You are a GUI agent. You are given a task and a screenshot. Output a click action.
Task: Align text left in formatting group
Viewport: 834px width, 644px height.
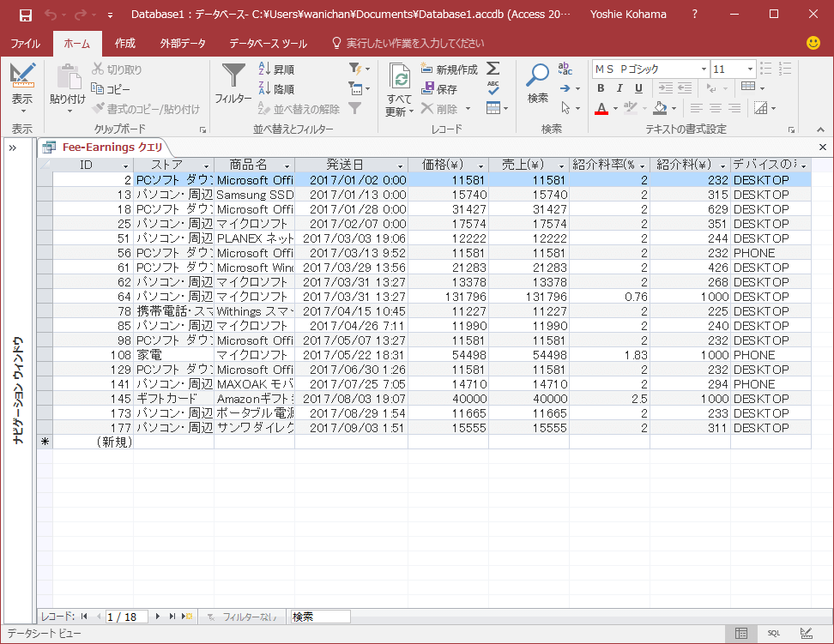coord(696,109)
